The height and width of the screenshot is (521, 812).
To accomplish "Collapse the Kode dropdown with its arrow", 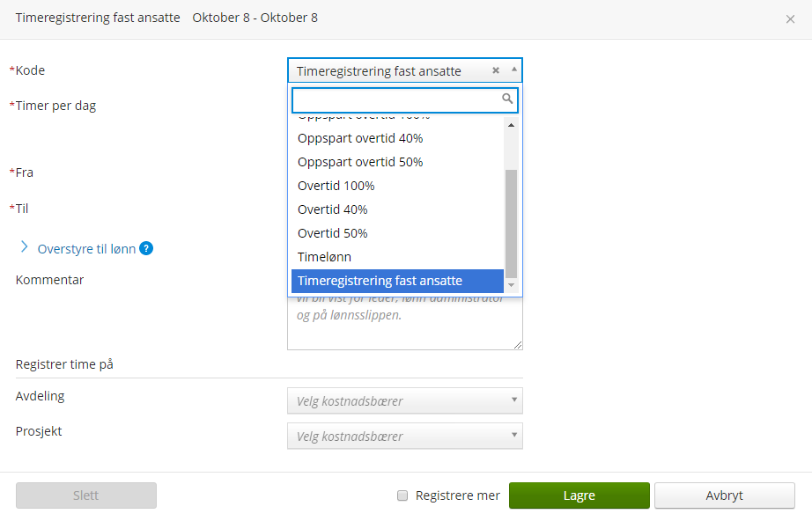I will click(x=514, y=70).
